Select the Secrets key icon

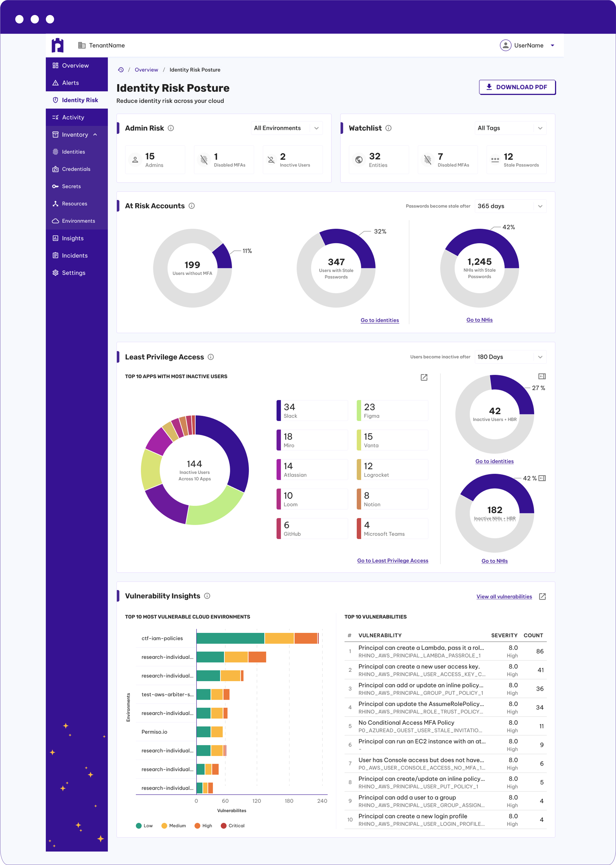tap(55, 186)
